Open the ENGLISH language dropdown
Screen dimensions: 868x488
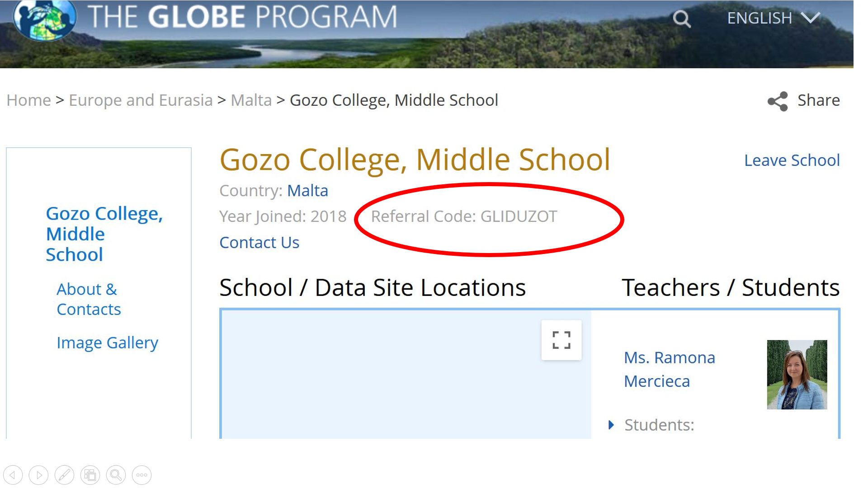(x=773, y=18)
